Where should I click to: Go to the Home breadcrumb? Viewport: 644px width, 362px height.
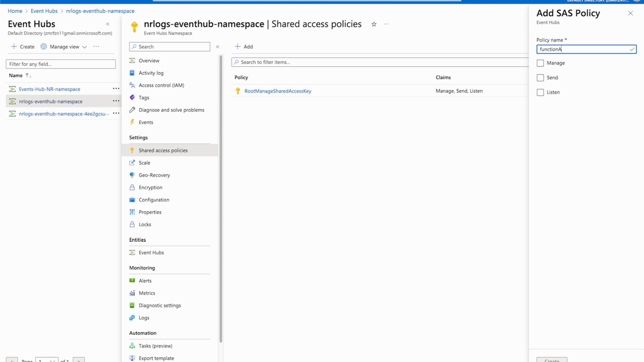click(x=15, y=11)
